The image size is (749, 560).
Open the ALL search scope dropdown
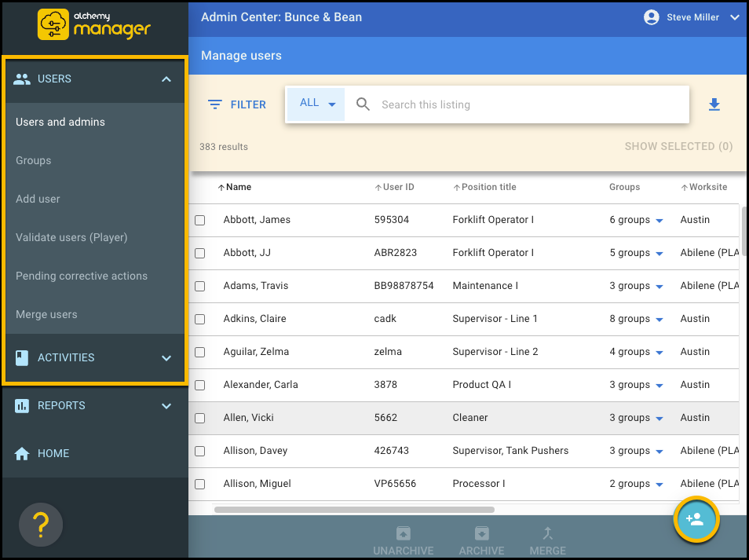316,104
